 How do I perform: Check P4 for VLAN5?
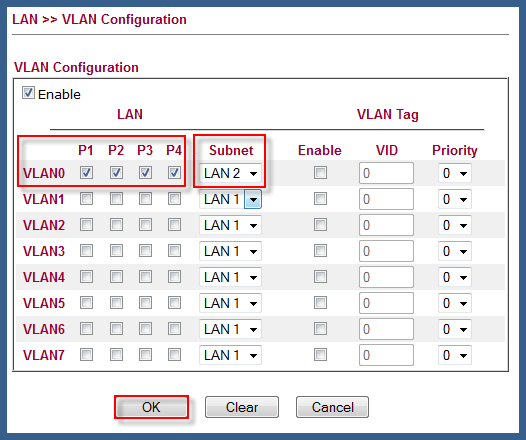click(x=174, y=302)
